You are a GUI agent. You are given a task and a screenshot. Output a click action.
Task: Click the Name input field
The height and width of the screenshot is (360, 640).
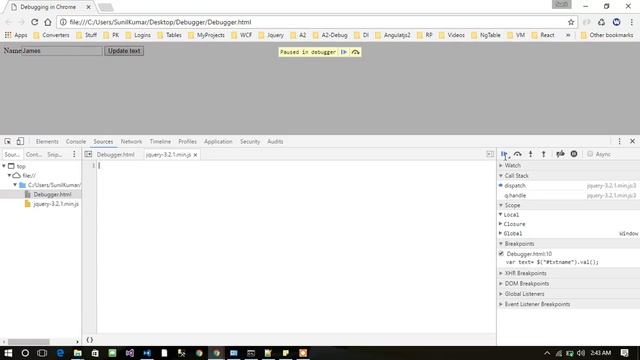click(x=62, y=51)
